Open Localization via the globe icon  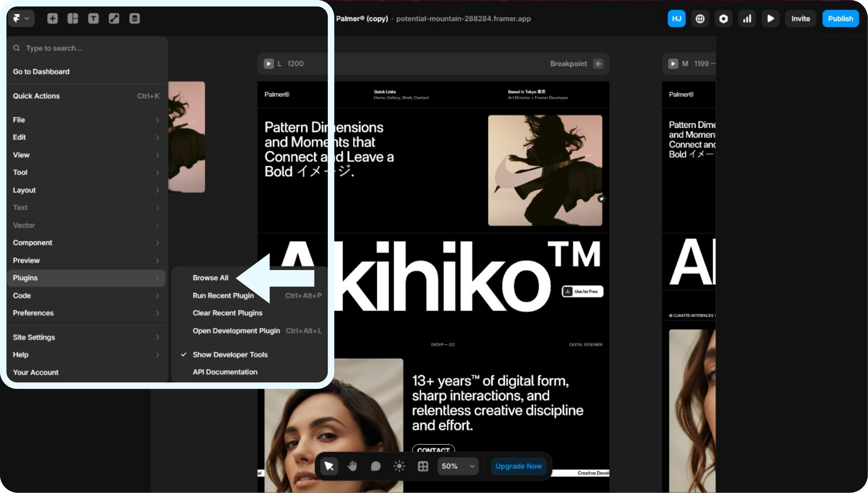700,19
